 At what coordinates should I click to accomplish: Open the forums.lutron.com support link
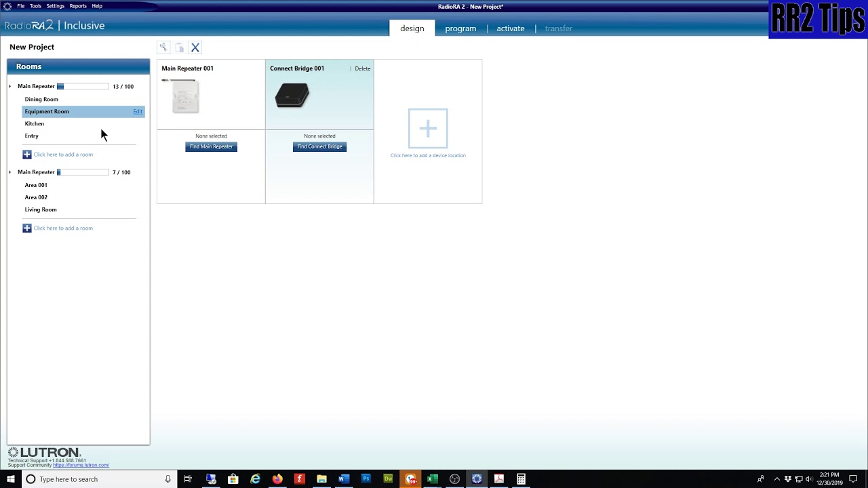(81, 466)
